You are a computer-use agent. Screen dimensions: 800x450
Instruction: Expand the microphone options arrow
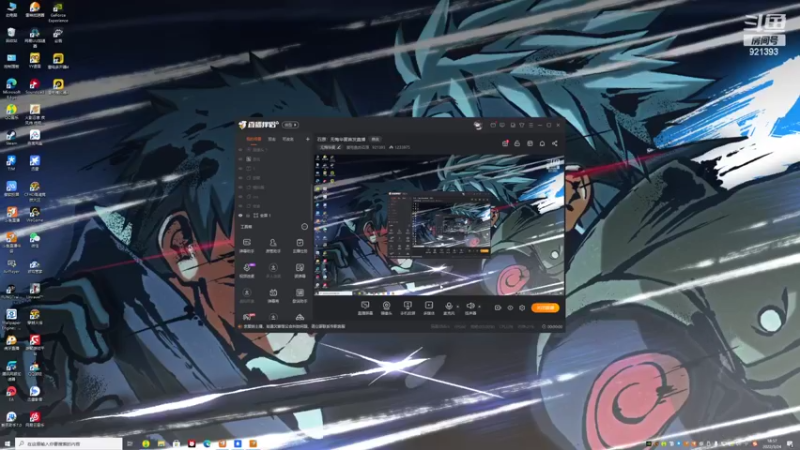[x=458, y=307]
